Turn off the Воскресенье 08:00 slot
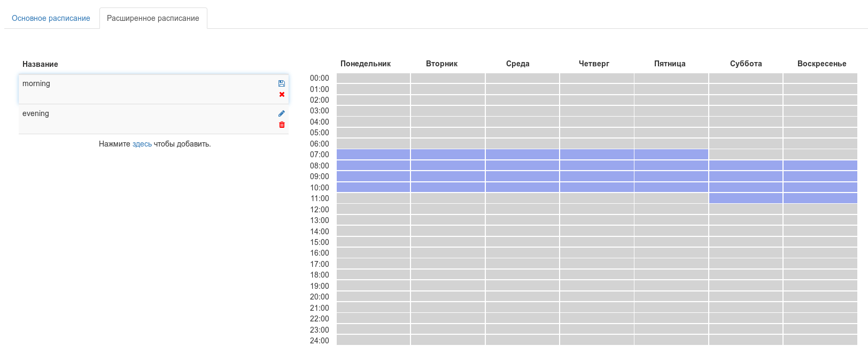868x361 pixels. (x=820, y=166)
